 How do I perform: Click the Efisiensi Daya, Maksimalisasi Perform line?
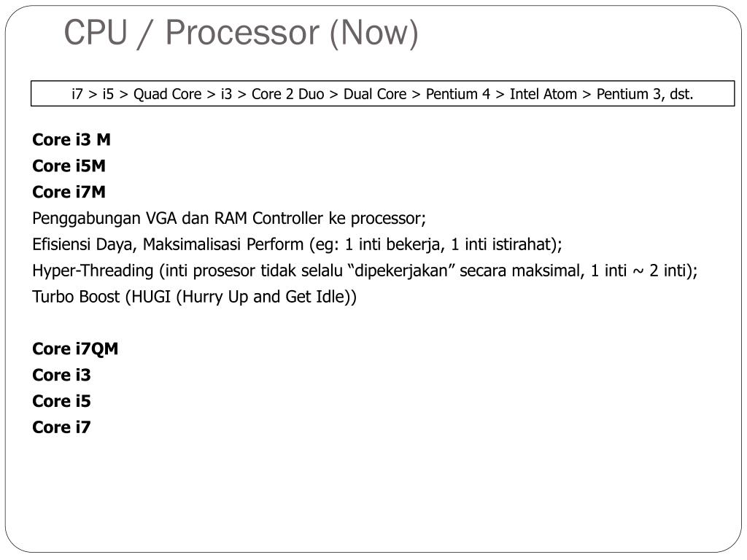(x=298, y=244)
